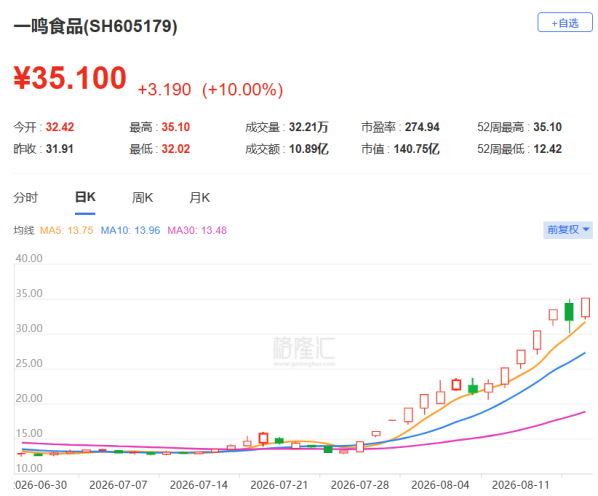Click the 2026-08-11 date axis label
Image resolution: width=598 pixels, height=496 pixels.
521,485
